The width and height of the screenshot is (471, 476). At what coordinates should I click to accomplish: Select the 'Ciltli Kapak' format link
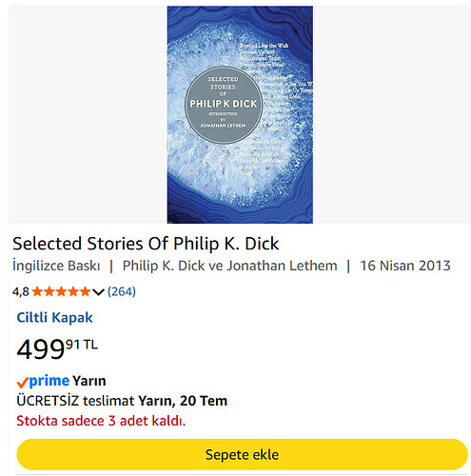click(x=54, y=317)
